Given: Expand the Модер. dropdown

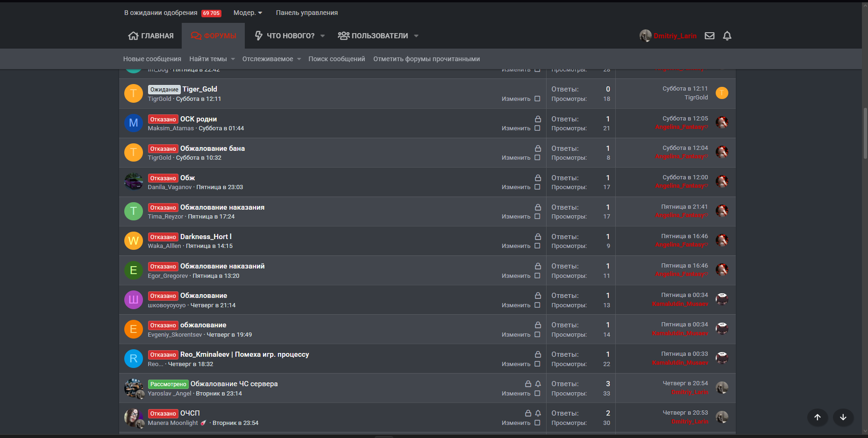Looking at the screenshot, I should [x=248, y=13].
